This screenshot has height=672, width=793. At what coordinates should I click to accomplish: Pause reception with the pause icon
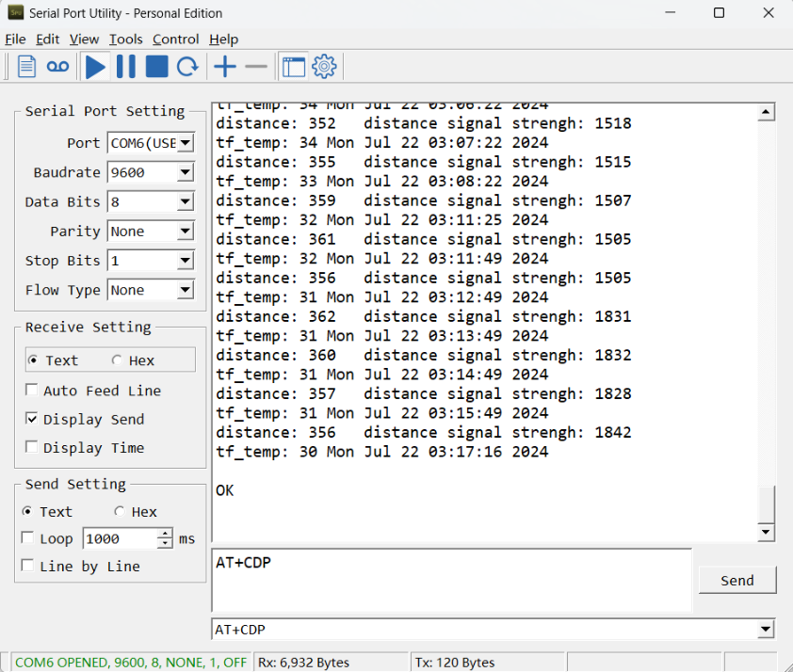pyautogui.click(x=126, y=67)
